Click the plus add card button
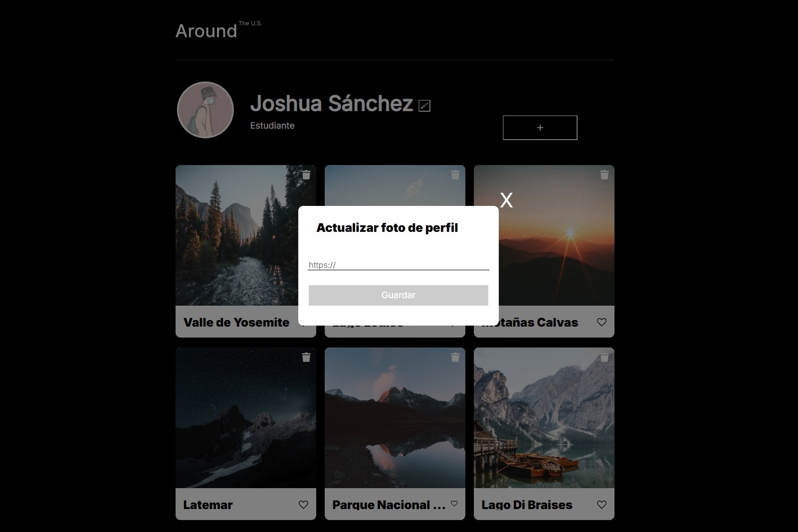This screenshot has width=798, height=532. pyautogui.click(x=540, y=128)
